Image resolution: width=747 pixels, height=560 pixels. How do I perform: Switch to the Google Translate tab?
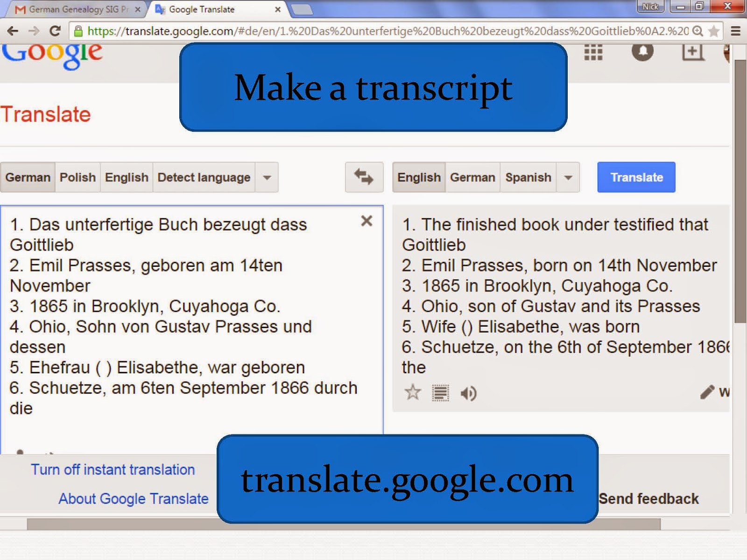click(205, 9)
